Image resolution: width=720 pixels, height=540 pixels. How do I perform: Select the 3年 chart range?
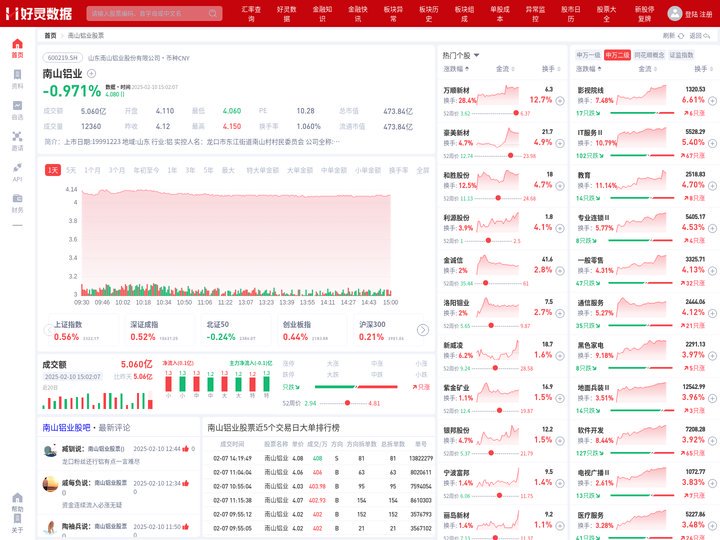pyautogui.click(x=190, y=170)
